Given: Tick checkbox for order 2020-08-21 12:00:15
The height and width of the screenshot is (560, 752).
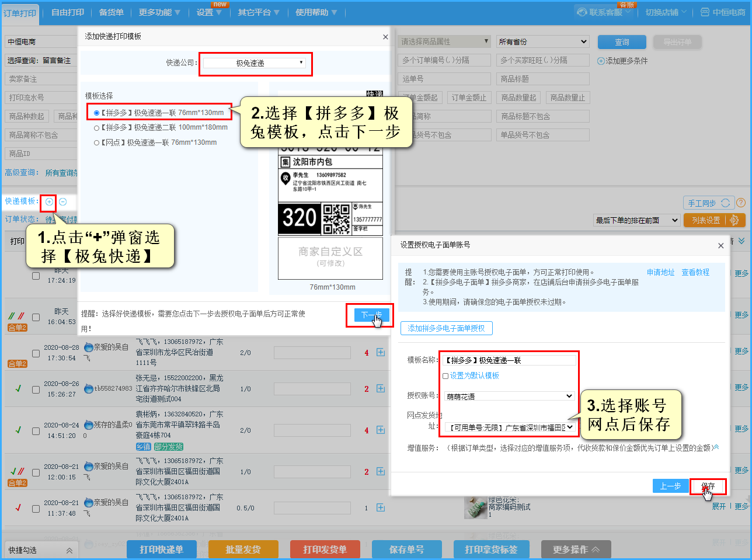Looking at the screenshot, I should (36, 472).
